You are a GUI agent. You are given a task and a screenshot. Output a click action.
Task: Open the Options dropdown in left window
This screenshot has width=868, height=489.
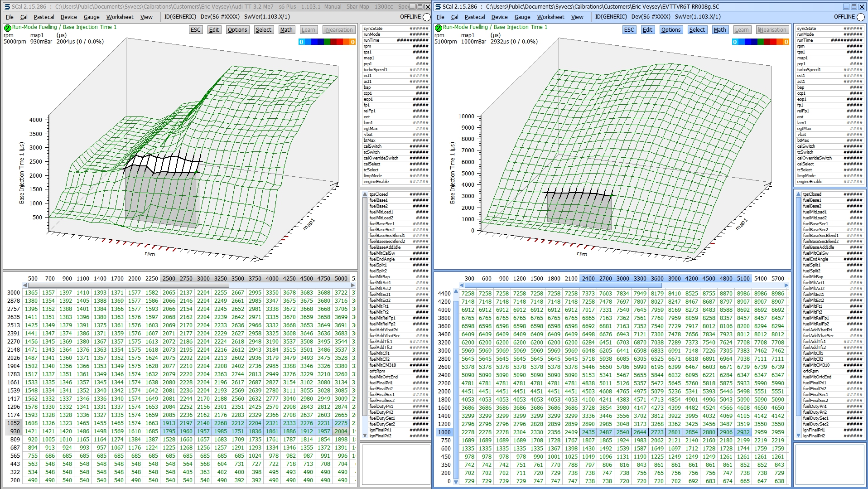(237, 30)
